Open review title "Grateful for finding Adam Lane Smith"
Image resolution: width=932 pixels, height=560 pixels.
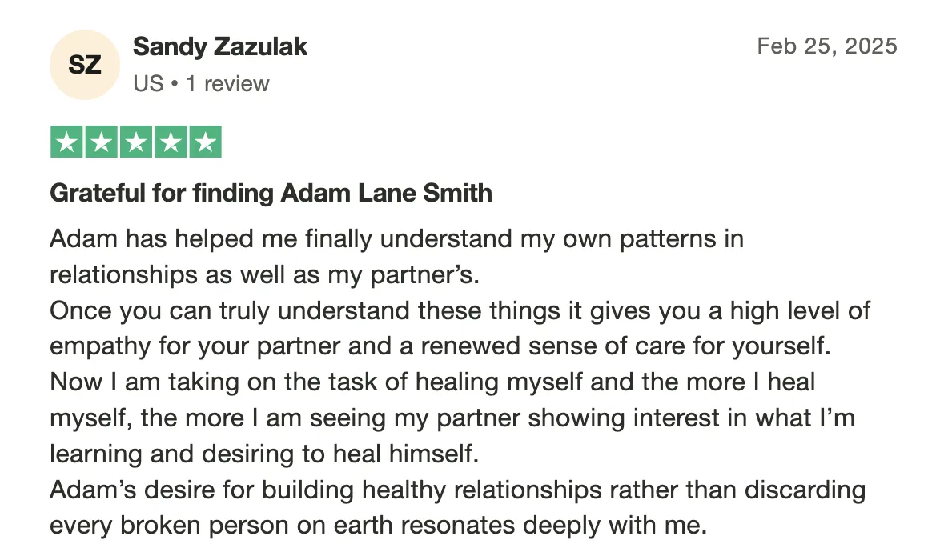pos(271,193)
